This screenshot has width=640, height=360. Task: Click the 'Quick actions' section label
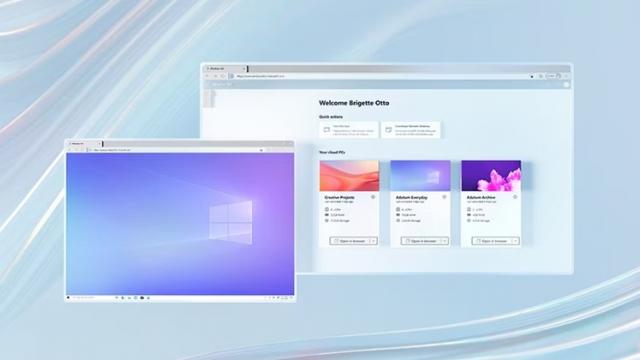(331, 117)
